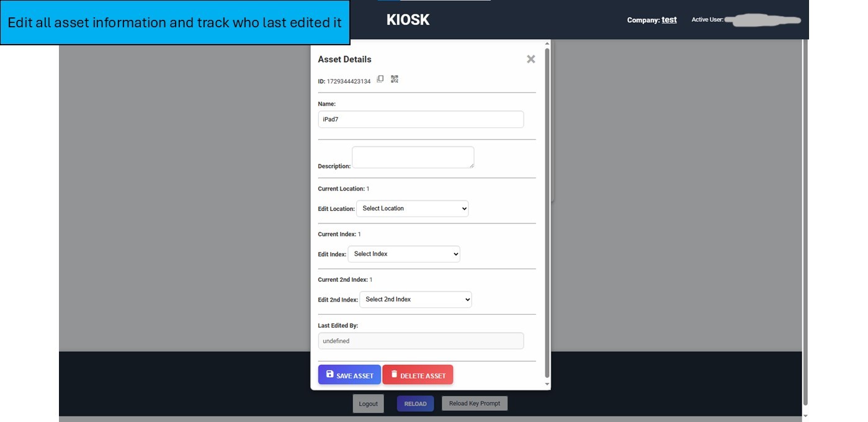Viewport: 868px width, 422px height.
Task: Close the Asset Details dialog
Action: 530,59
